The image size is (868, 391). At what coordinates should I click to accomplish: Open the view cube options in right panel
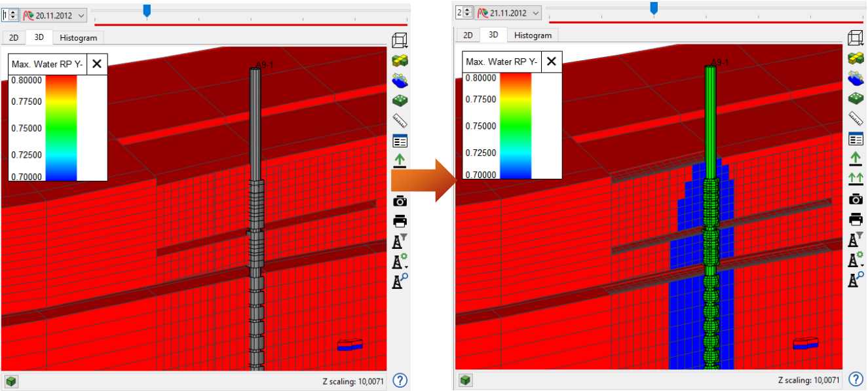tap(856, 39)
